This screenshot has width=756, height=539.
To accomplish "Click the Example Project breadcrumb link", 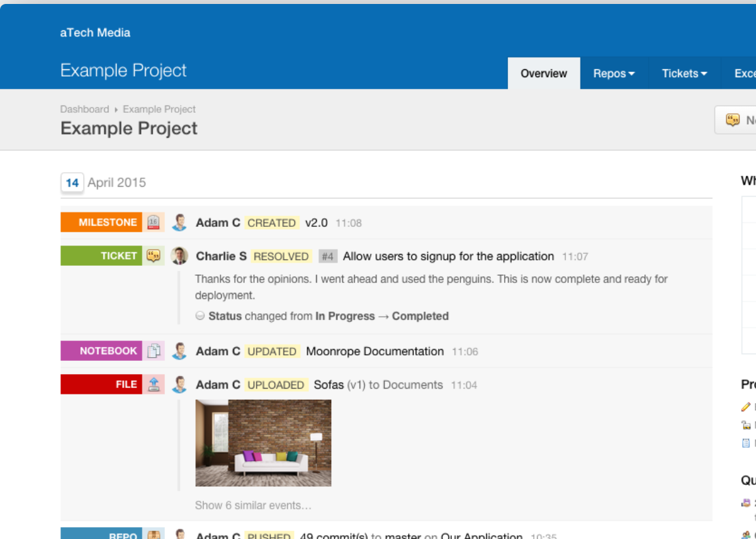I will (159, 109).
